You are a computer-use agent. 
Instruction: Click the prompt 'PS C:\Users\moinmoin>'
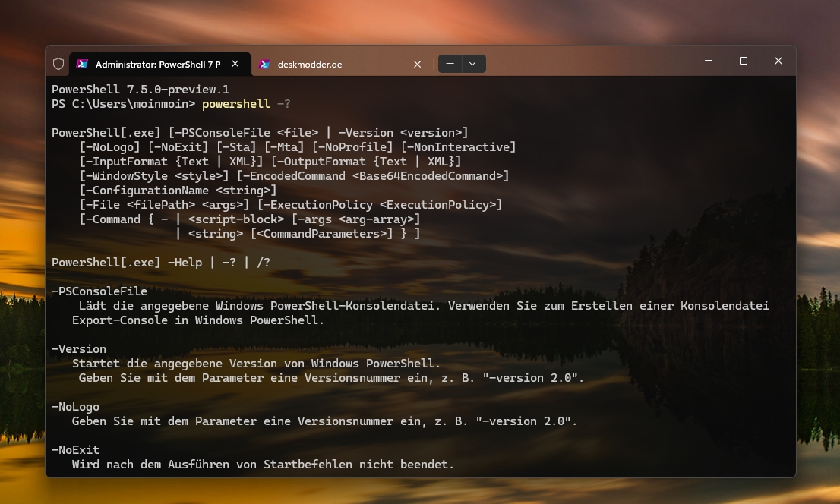point(123,104)
